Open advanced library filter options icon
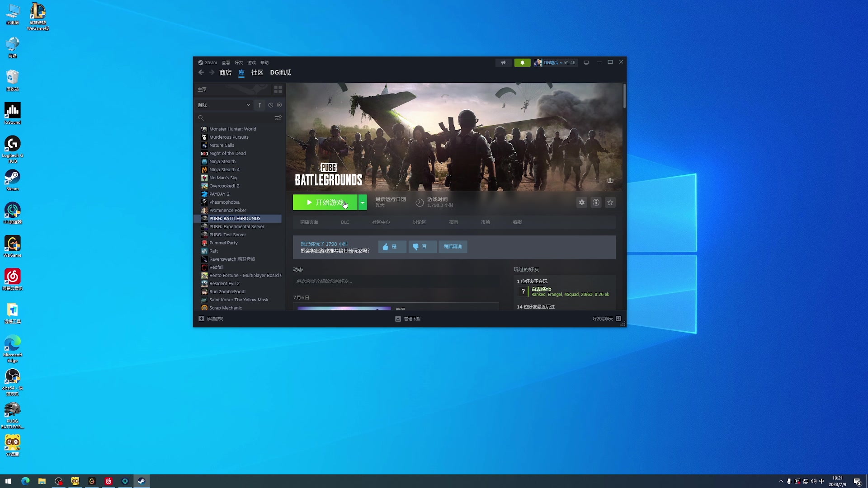868x488 pixels. 278,118
